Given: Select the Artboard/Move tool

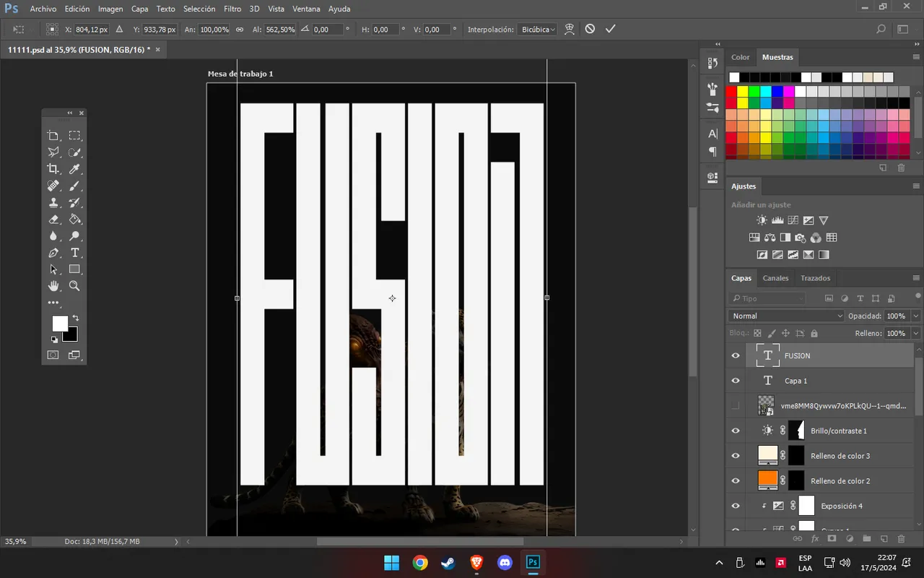Looking at the screenshot, I should click(53, 136).
